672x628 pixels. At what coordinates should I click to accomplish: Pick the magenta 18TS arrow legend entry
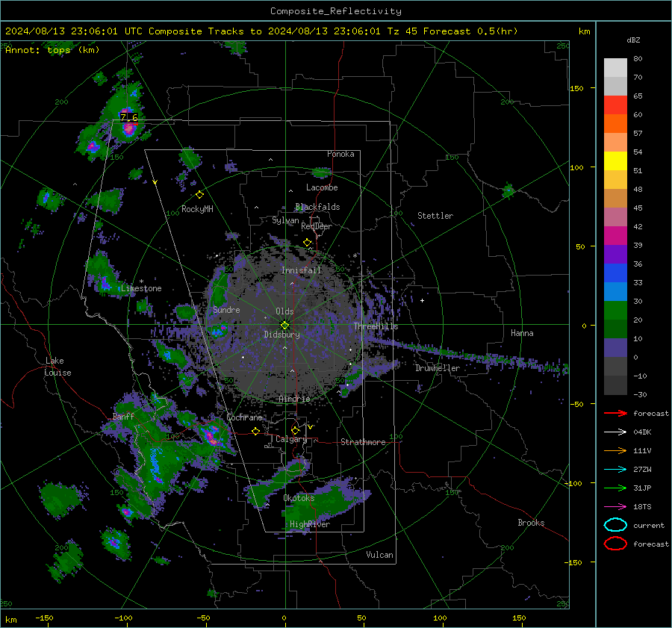(615, 507)
